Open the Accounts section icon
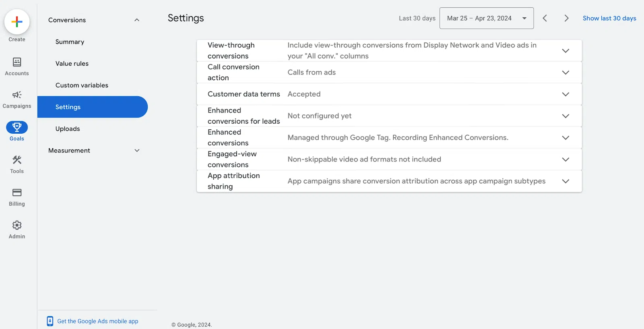644x329 pixels. point(17,62)
